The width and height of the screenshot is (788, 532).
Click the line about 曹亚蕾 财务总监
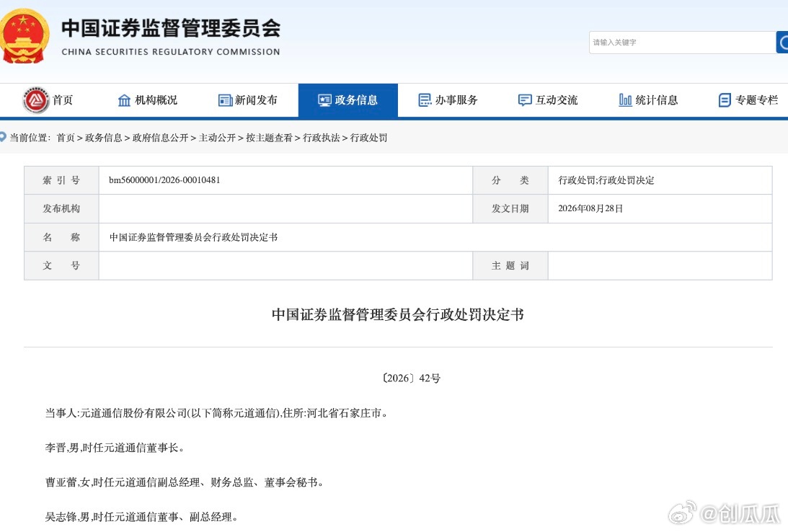coord(184,482)
